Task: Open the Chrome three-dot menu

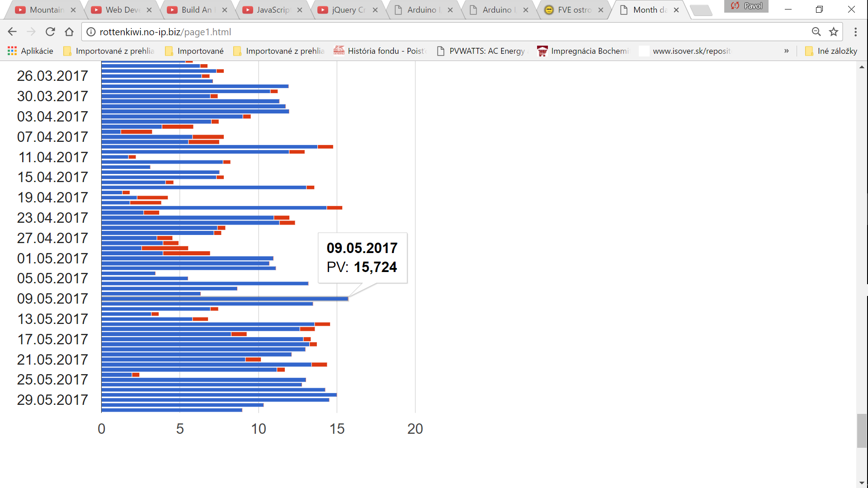Action: [855, 32]
